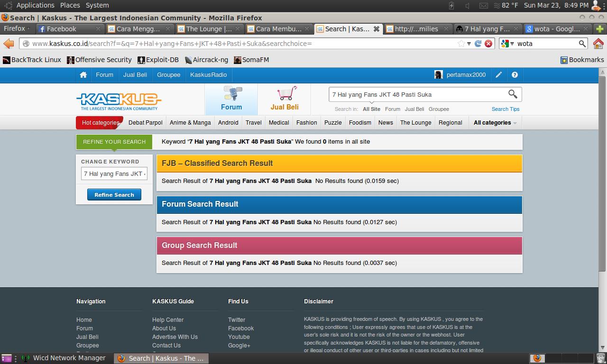
Task: Select Anime & Manga category
Action: [x=190, y=123]
